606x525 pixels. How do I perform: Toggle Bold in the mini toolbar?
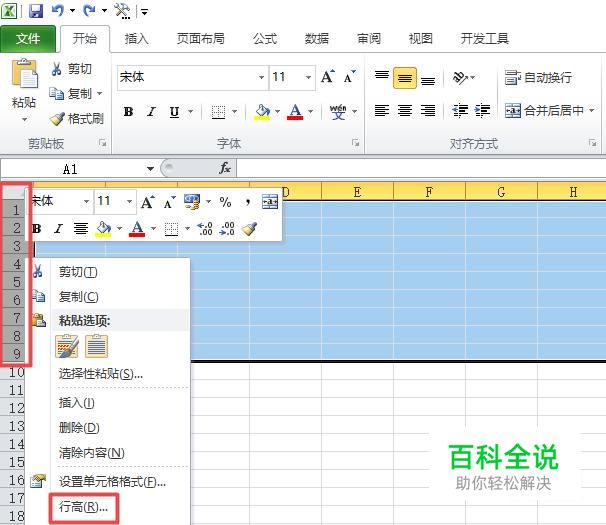coord(37,228)
